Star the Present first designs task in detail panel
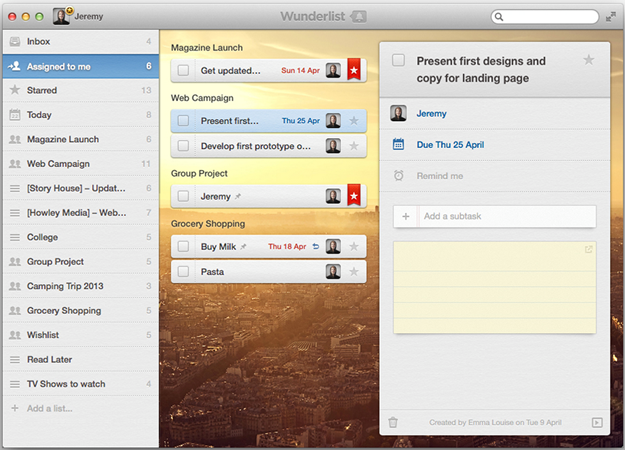This screenshot has width=625, height=450. 589,60
